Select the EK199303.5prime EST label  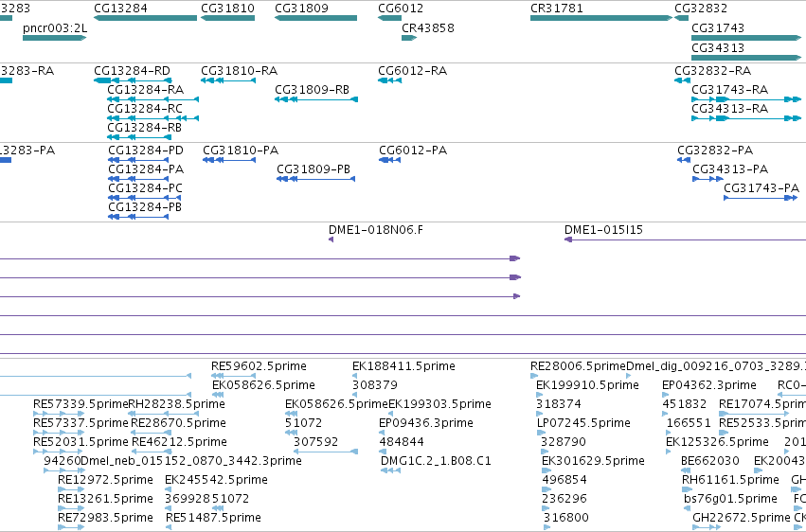[440, 404]
